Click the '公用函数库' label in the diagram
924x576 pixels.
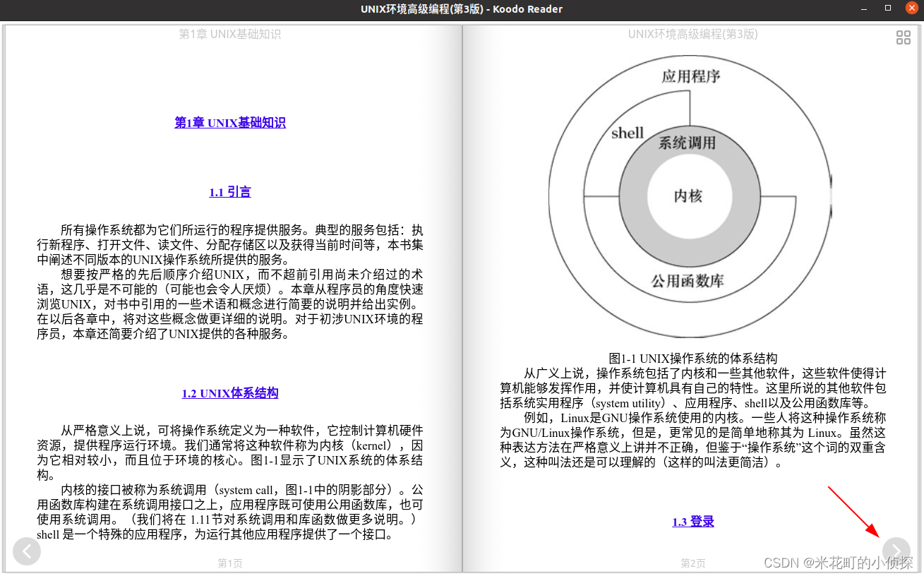tap(687, 281)
